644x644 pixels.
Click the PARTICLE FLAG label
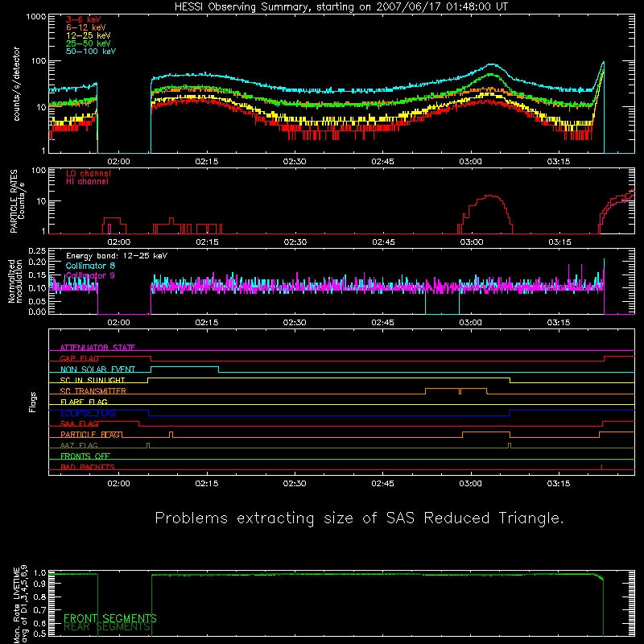90,435
